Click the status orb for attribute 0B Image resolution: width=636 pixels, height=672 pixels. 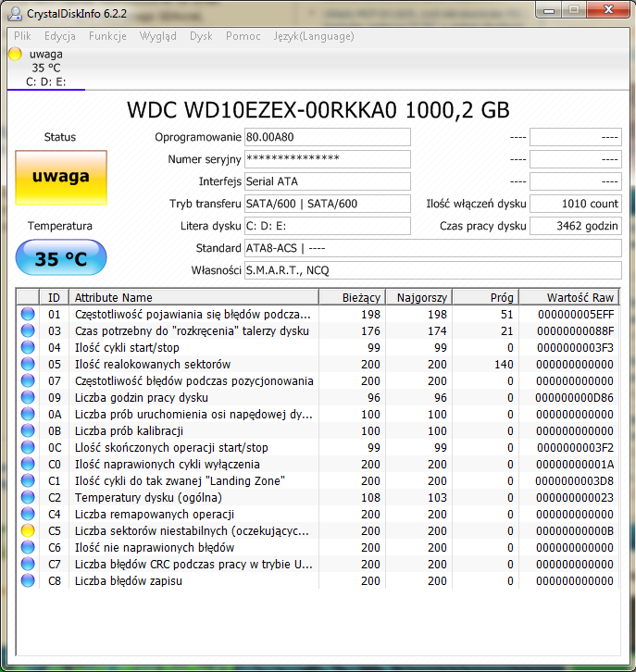point(28,430)
